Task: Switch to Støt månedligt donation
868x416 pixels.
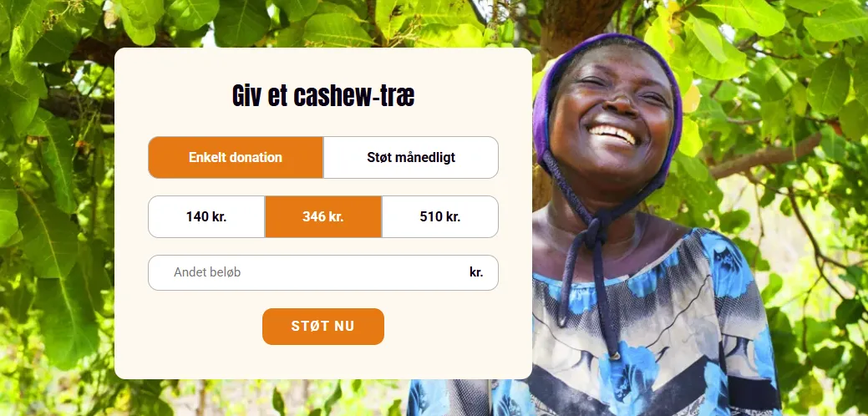Action: [x=411, y=158]
